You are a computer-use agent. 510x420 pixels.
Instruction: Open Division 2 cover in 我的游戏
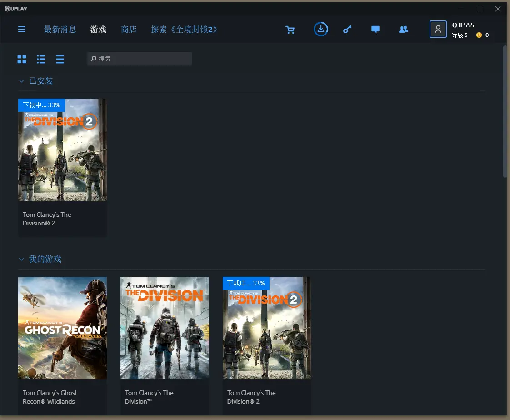click(267, 328)
